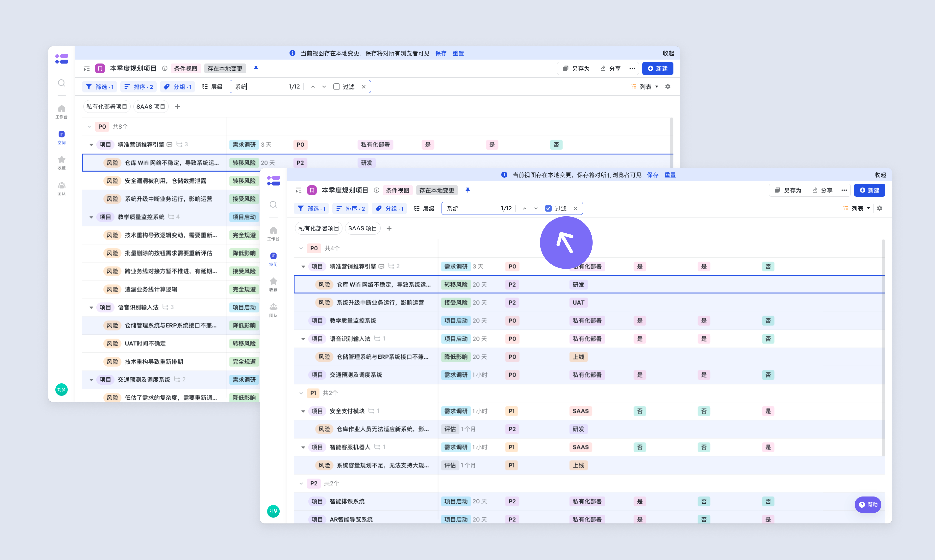Open 团队 in the front window sidebar
The height and width of the screenshot is (560, 935).
point(274,310)
